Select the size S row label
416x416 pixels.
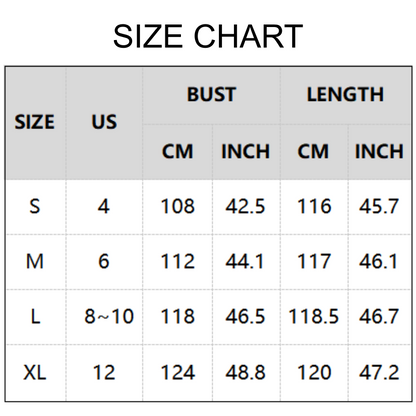click(35, 206)
